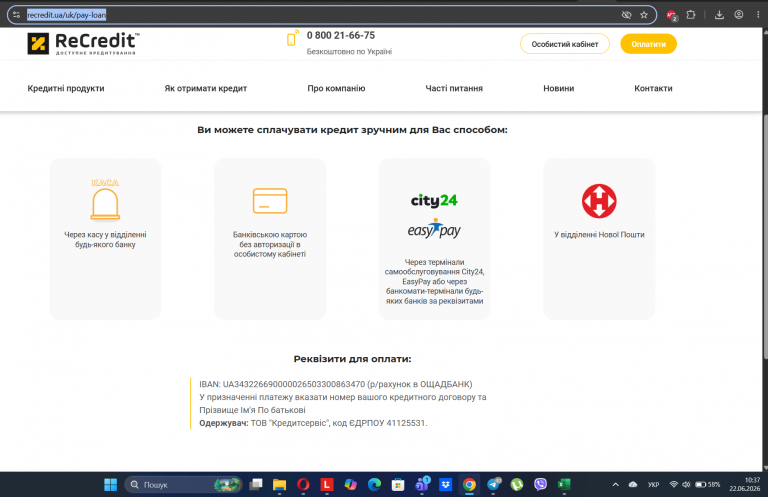This screenshot has width=768, height=497.
Task: Click the Через касу у відділенні text
Action: point(105,239)
